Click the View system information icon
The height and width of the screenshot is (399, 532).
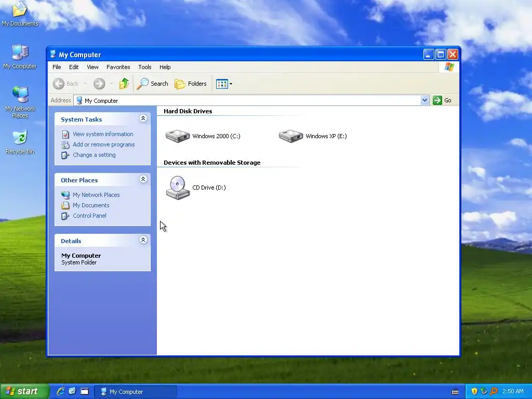[x=65, y=135]
